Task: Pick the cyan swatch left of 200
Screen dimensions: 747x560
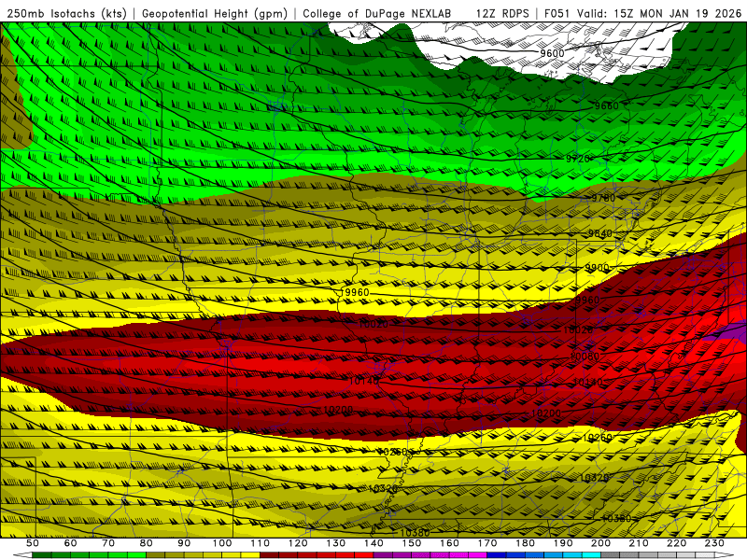Action: (x=592, y=555)
